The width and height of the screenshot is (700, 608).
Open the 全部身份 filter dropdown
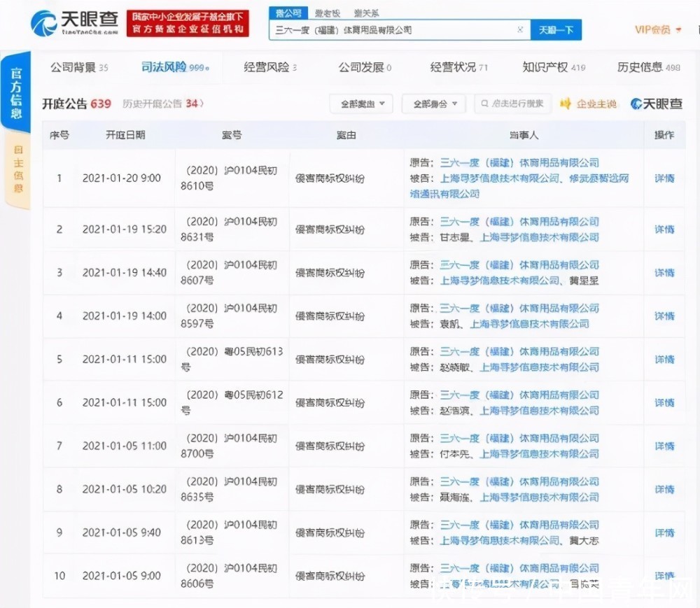433,103
